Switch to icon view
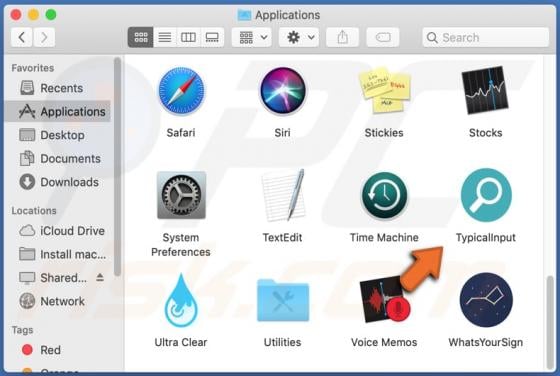This screenshot has height=376, width=560. [x=141, y=37]
